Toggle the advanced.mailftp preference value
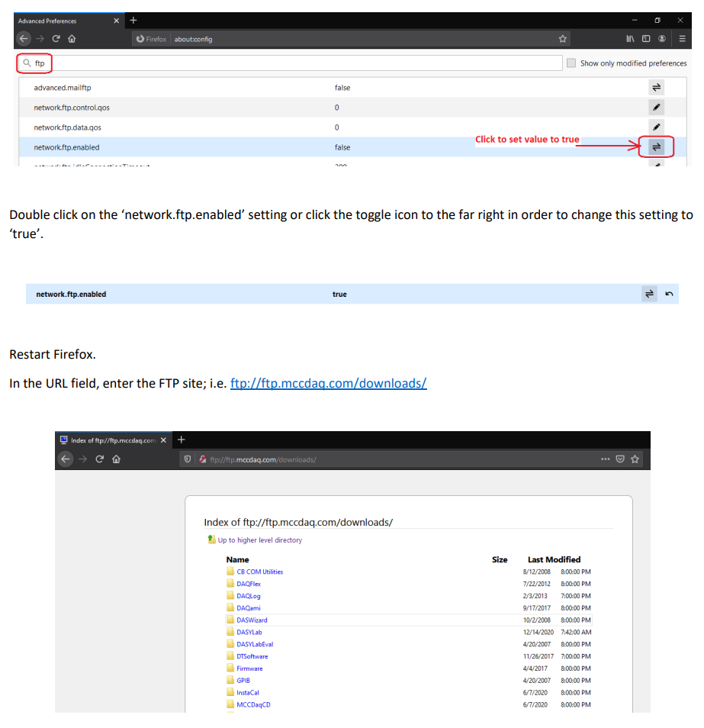704x728 pixels. point(657,88)
